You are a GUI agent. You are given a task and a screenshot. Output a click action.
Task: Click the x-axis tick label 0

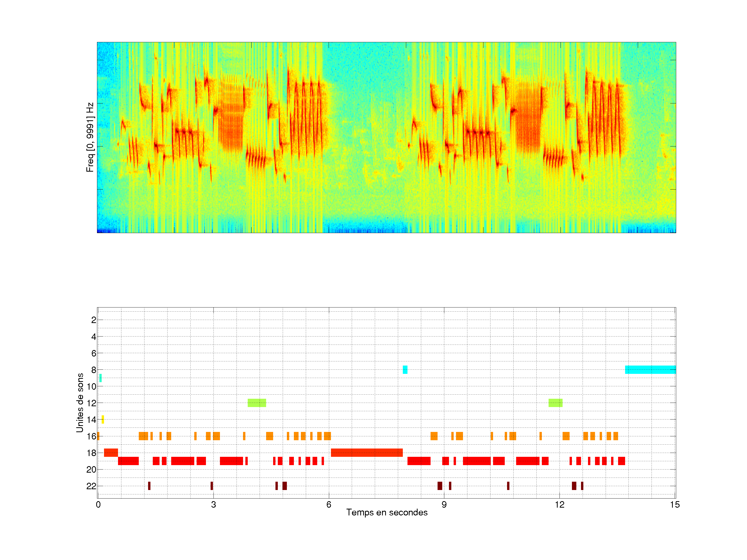pyautogui.click(x=98, y=505)
